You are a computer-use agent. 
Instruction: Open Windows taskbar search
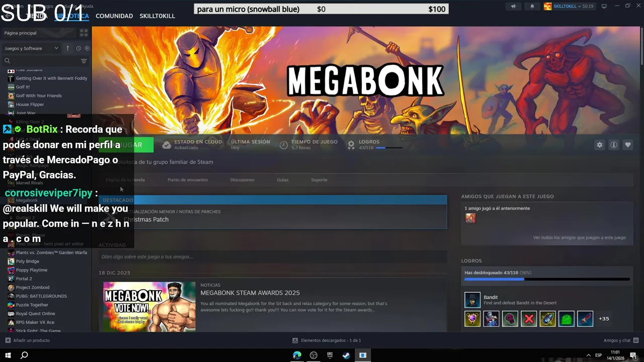24,355
